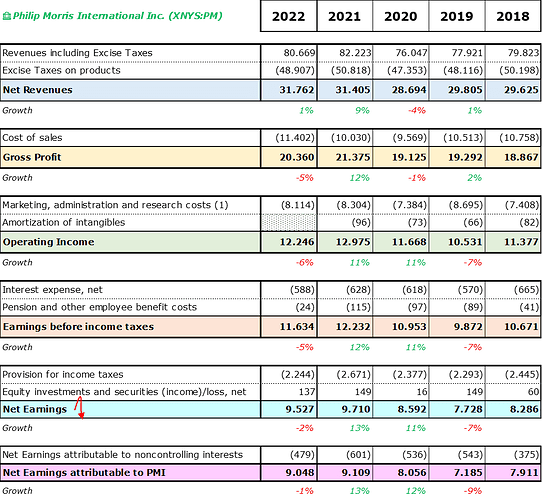
Task: Click the Pension and other employee benefit costs label
Action: click(100, 307)
